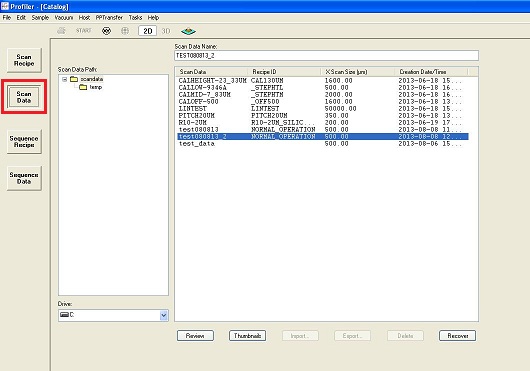Select the CALOFF-500 scan row

[x=323, y=102]
